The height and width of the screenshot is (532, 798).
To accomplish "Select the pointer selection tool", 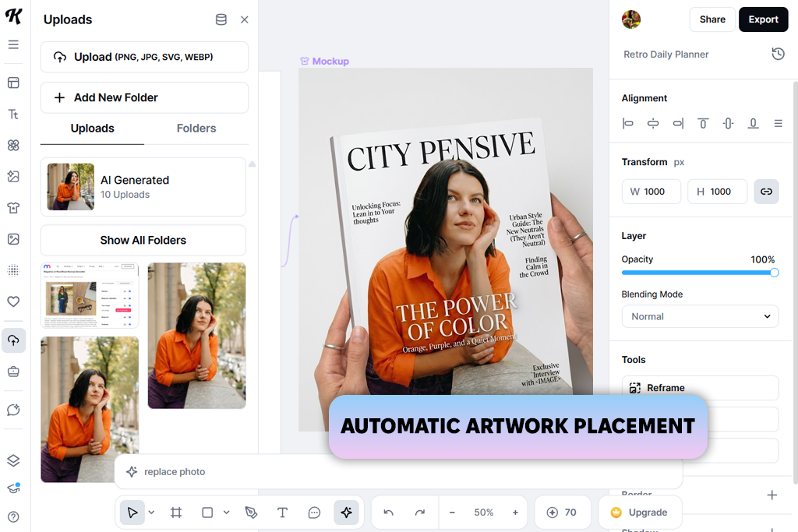I will point(132,513).
